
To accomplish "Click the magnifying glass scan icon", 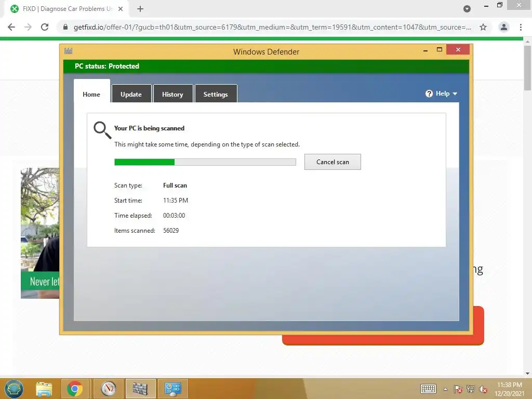I will point(102,130).
